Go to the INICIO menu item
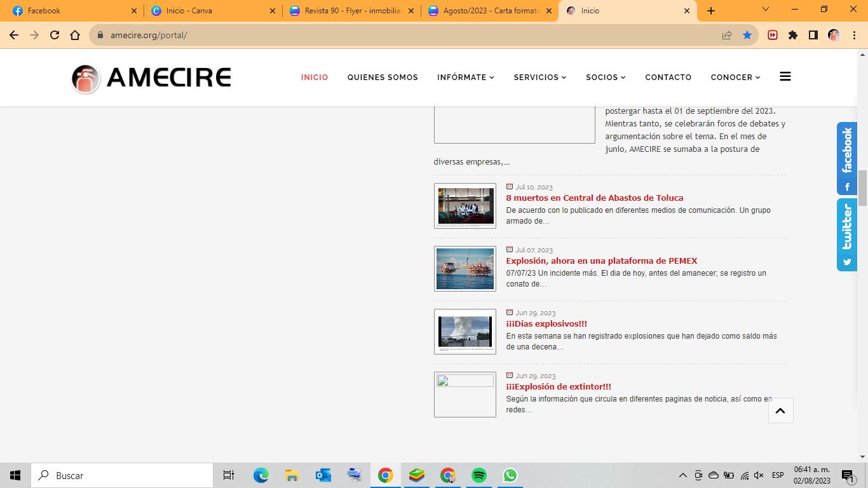The width and height of the screenshot is (868, 488). click(x=315, y=77)
